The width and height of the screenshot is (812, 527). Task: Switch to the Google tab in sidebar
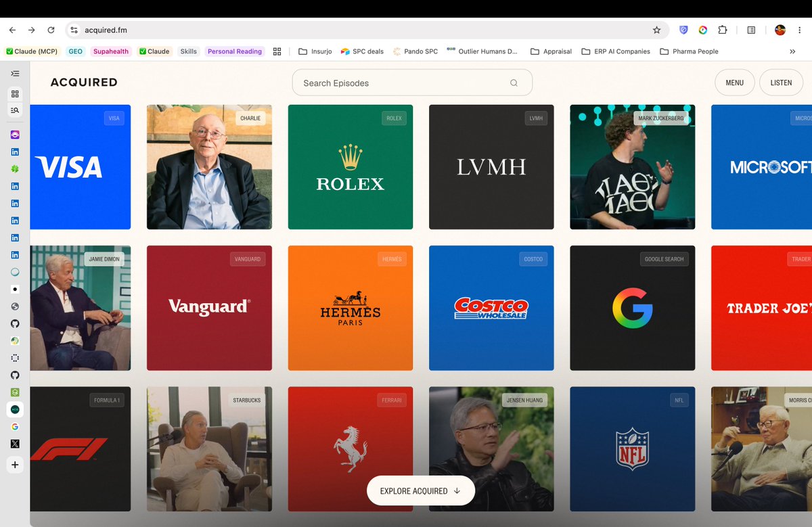15,427
